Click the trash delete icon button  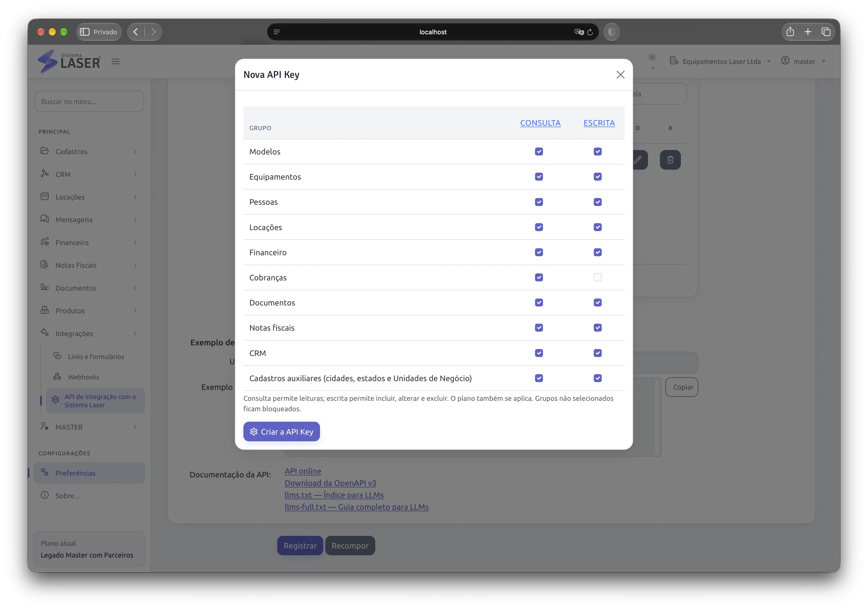670,159
